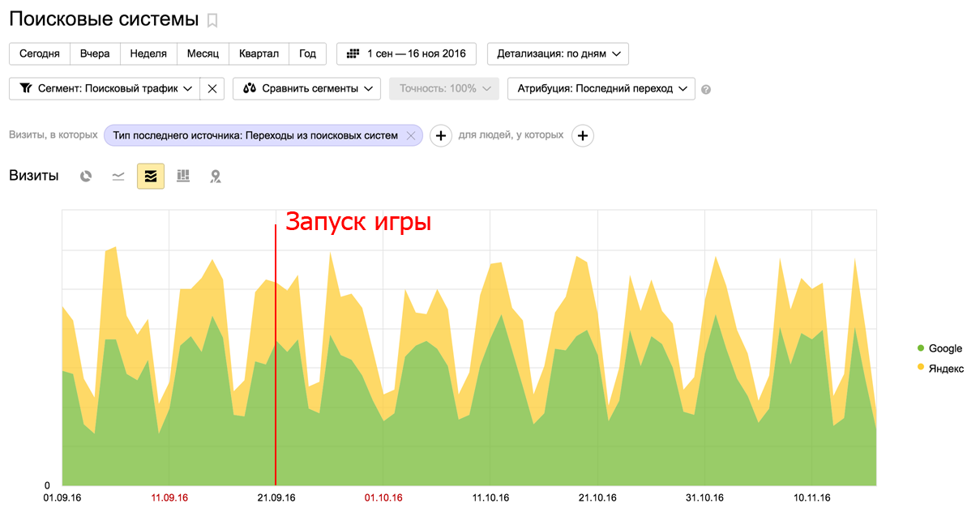The height and width of the screenshot is (512, 980).
Task: Open the Детализация: по дням dropdown
Action: (558, 53)
